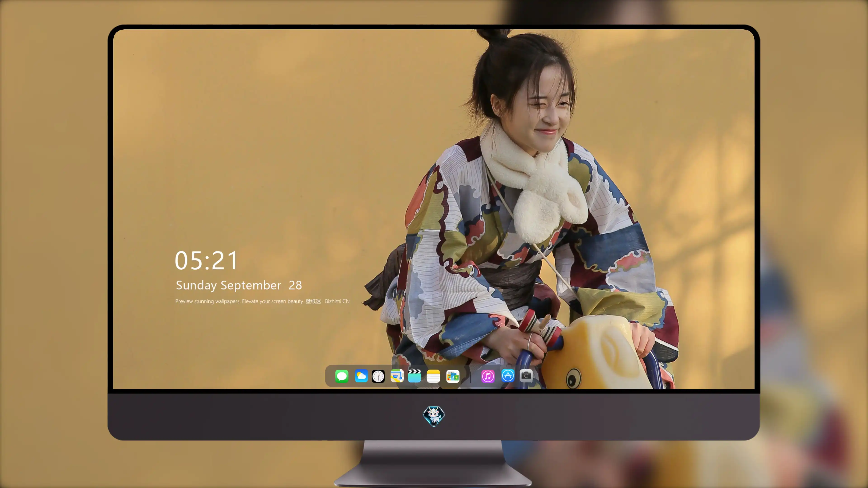This screenshot has height=488, width=868.
Task: Click the Sunday September 28 date text
Action: (238, 285)
